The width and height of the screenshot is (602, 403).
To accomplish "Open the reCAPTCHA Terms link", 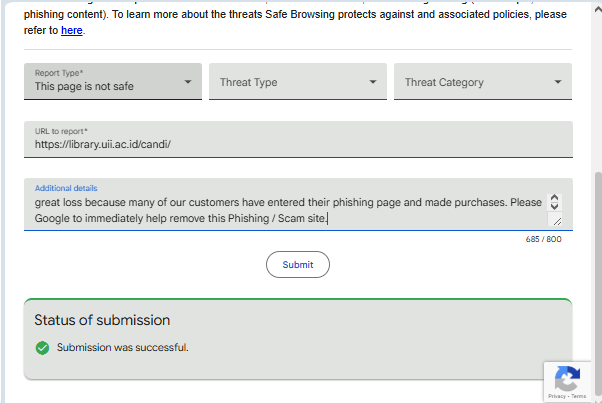I will pos(579,396).
